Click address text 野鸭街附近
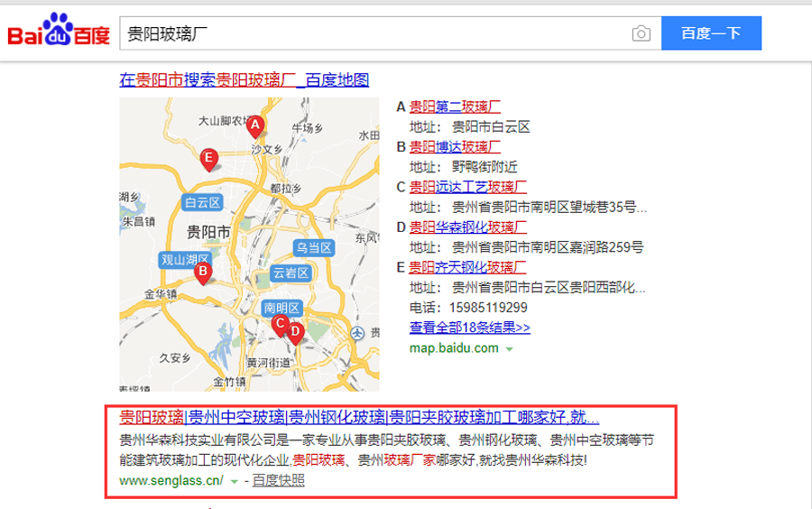812x509 pixels. tap(484, 167)
